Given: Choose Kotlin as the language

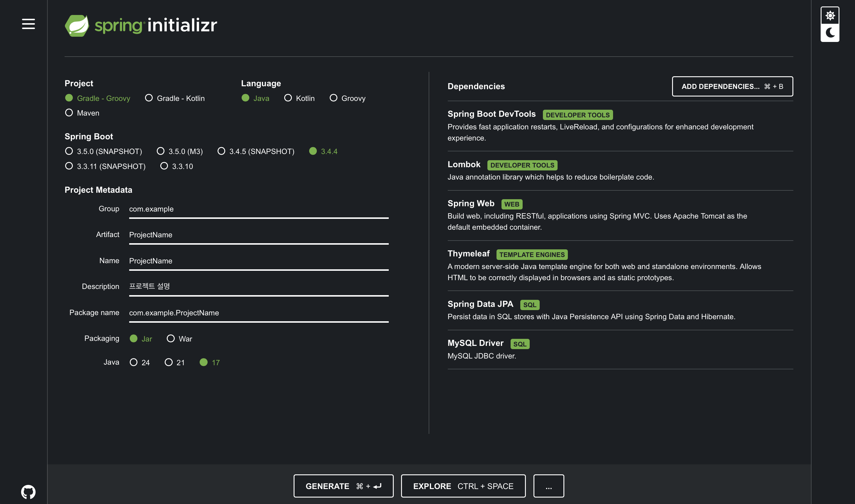Looking at the screenshot, I should 299,98.
